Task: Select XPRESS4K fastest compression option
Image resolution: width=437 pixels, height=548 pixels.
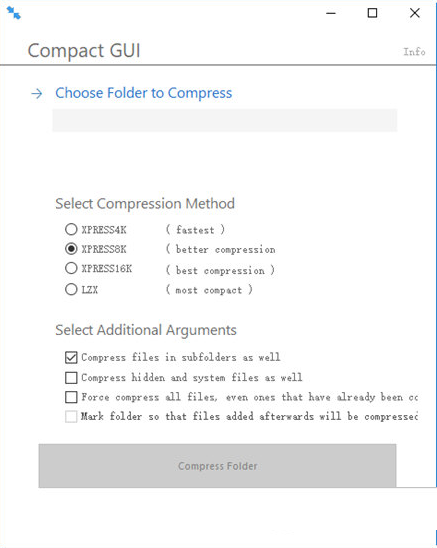Action: coord(71,229)
